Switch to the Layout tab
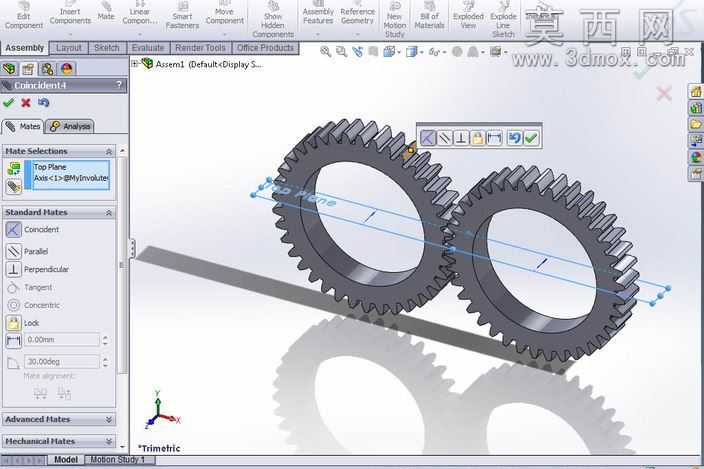 [69, 48]
